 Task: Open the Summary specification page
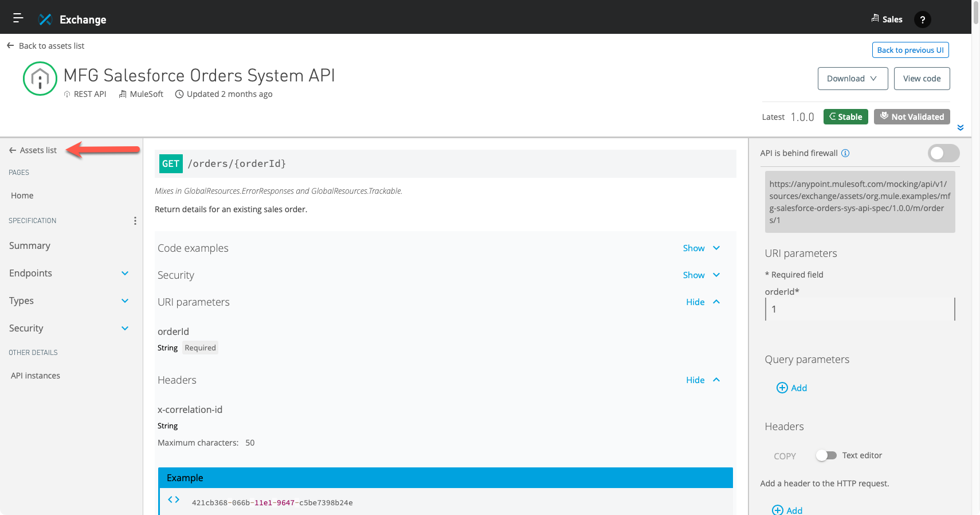click(30, 245)
